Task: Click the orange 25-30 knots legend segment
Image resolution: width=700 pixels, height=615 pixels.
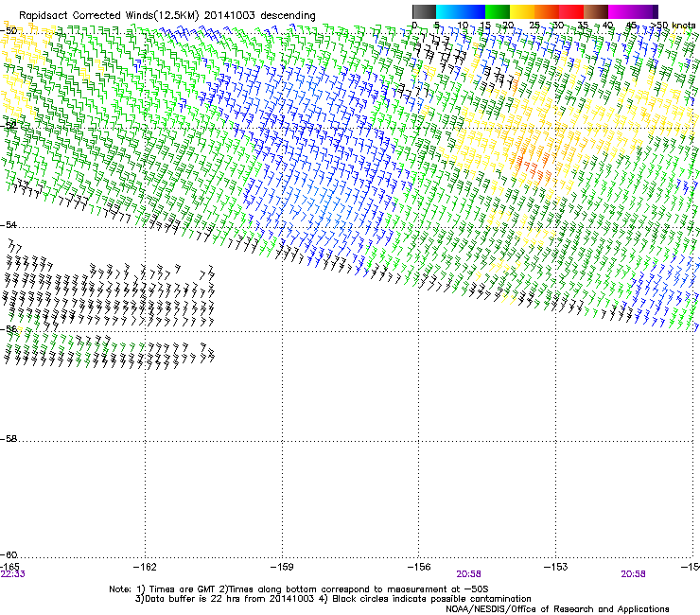Action: [547, 11]
